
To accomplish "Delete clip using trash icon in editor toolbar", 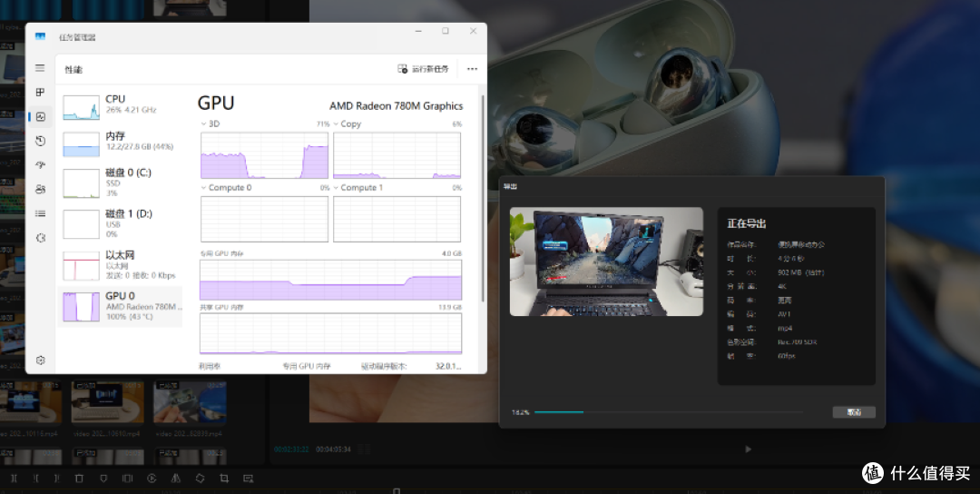I will tap(79, 479).
